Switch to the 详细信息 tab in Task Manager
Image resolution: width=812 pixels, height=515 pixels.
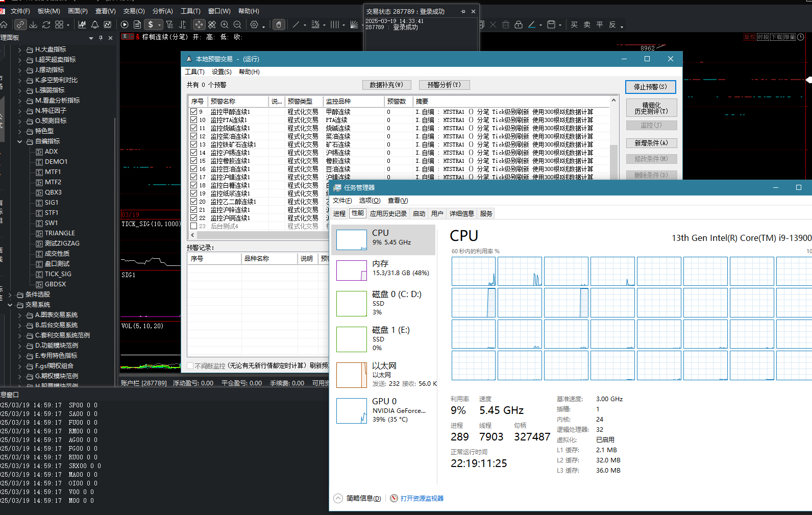tap(462, 214)
